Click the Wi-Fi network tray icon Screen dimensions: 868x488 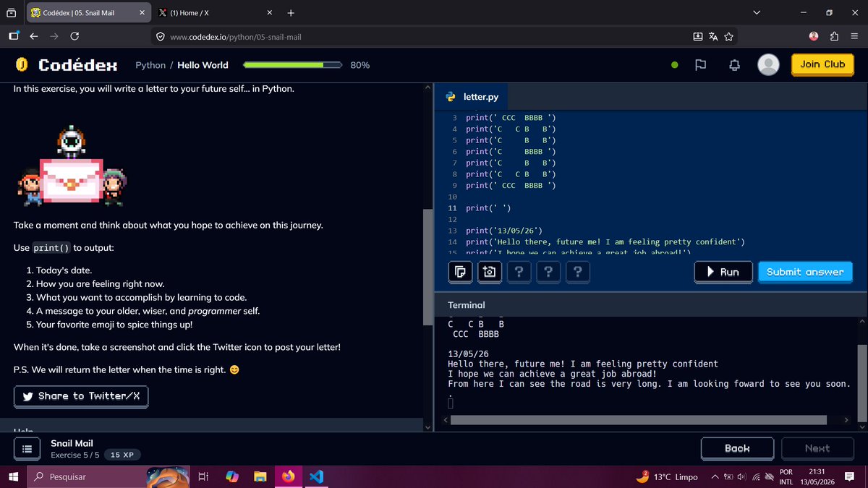756,477
